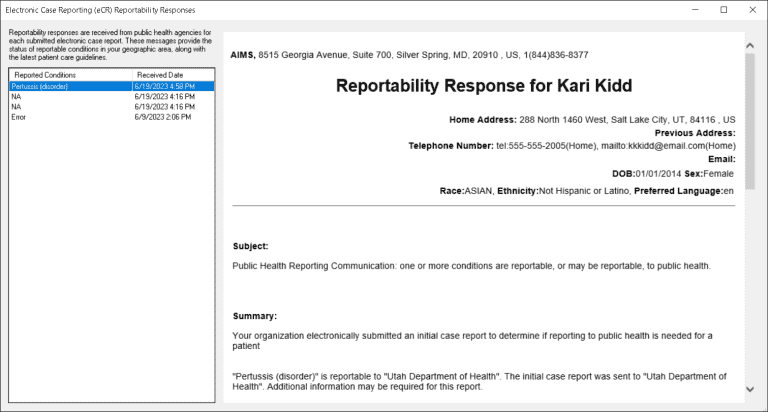
Task: Click the 6/9/2023 2:06 PM received date
Action: click(x=163, y=117)
